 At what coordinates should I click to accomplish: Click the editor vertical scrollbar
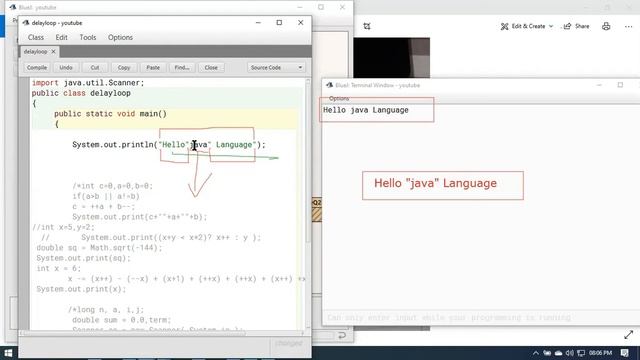click(x=308, y=204)
